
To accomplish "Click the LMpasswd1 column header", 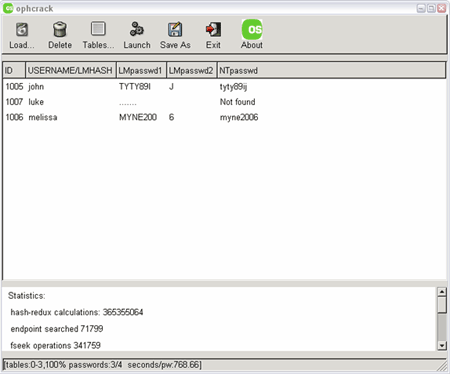I will (x=141, y=70).
